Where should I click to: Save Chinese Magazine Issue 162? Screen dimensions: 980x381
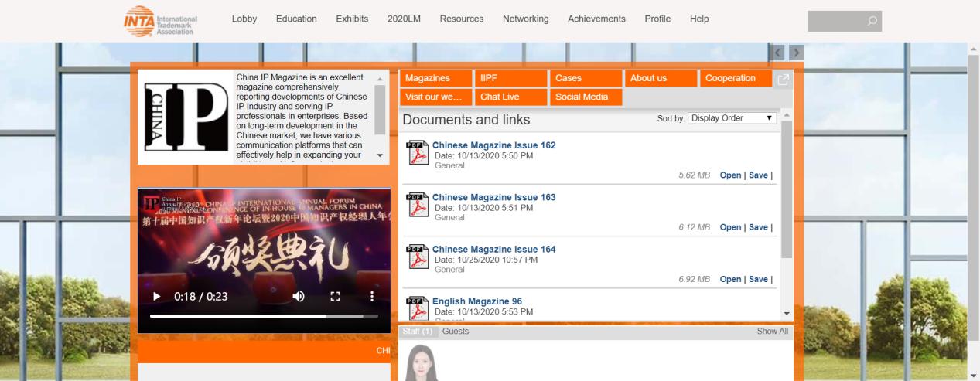(758, 175)
